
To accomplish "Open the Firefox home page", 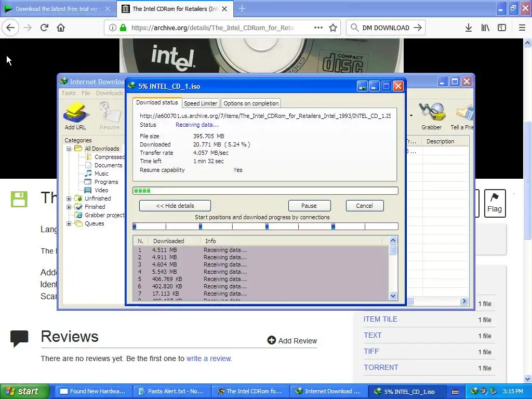I will point(61,28).
